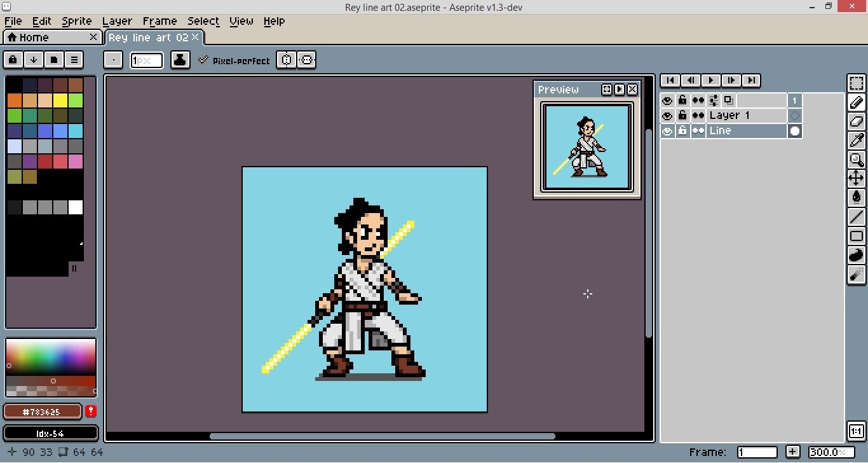Center the Preview window view
Image resolution: width=868 pixels, height=463 pixels.
607,90
